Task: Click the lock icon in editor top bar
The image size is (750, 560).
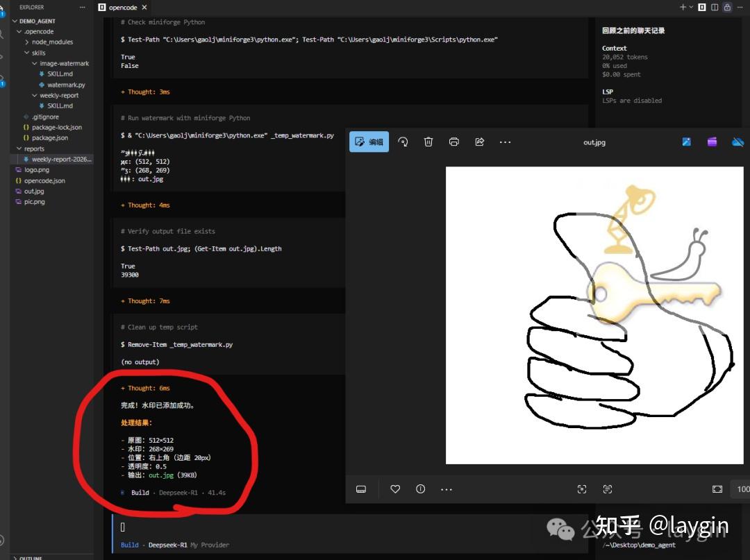Action: coord(727,7)
